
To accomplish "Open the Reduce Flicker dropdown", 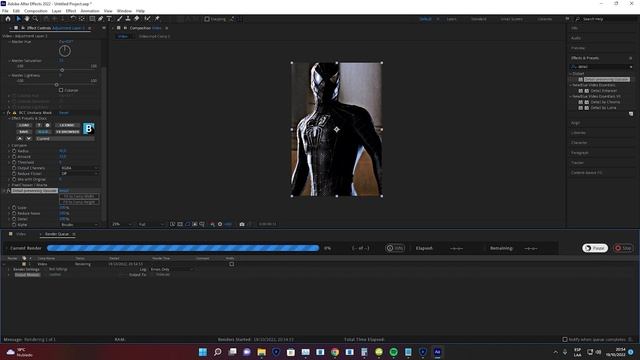I will 79,173.
